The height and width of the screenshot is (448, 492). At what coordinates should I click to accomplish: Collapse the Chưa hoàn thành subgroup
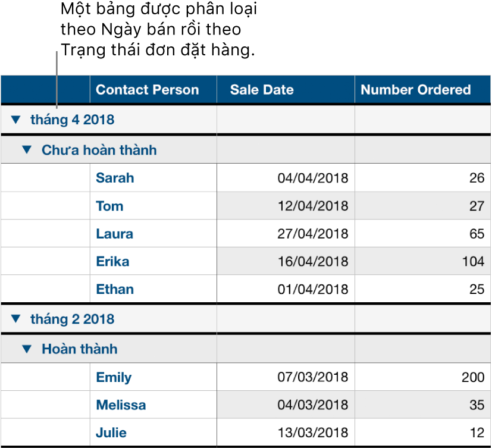(x=27, y=149)
